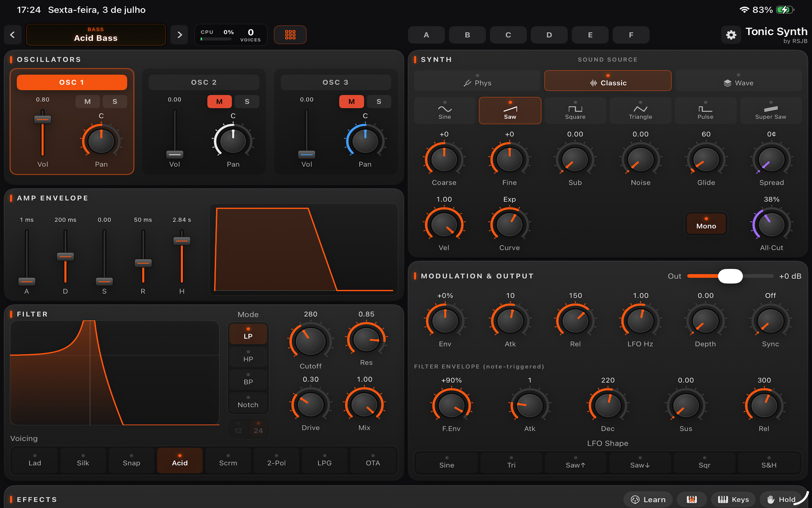The height and width of the screenshot is (508, 812).
Task: Click the MIDI Learn button
Action: click(x=648, y=499)
